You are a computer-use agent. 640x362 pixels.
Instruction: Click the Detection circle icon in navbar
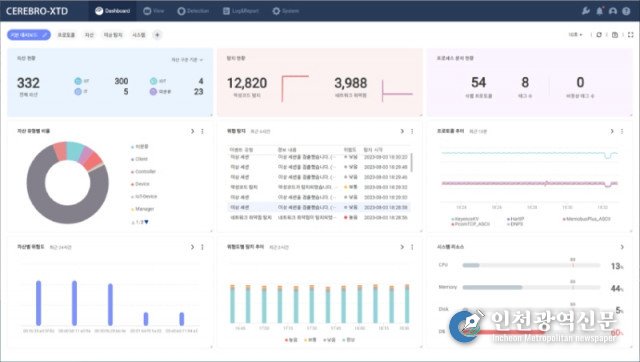(181, 11)
